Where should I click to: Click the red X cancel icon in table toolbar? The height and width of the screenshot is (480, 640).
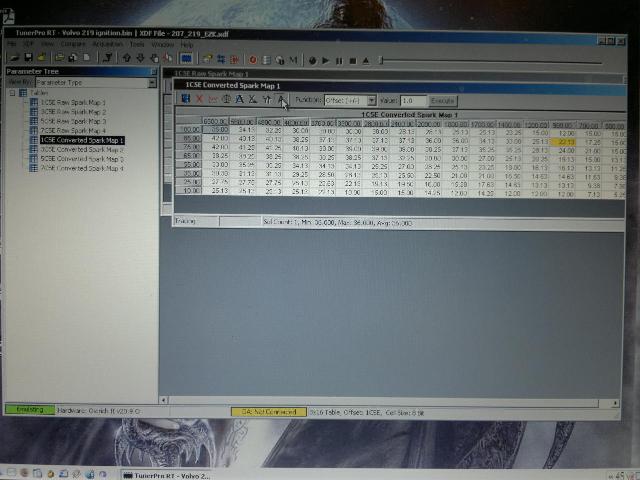198,100
